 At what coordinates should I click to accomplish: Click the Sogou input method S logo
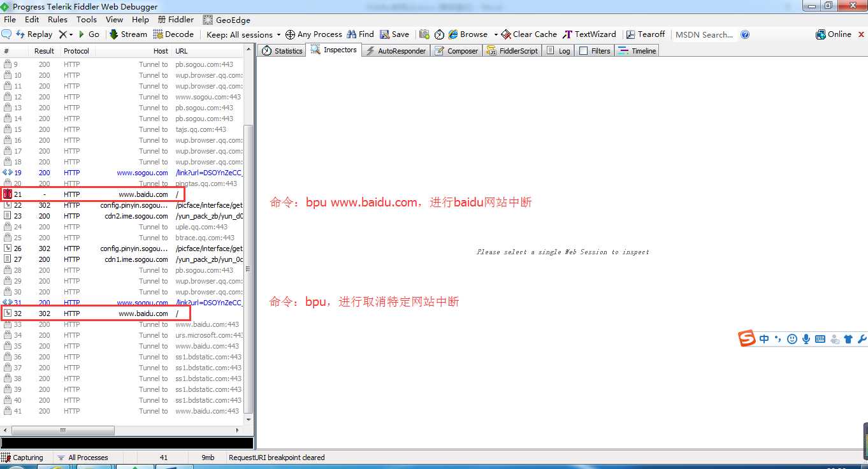(x=747, y=338)
